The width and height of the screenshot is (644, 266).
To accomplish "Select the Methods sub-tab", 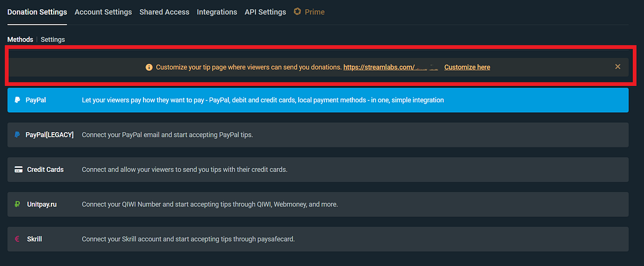I will (20, 40).
